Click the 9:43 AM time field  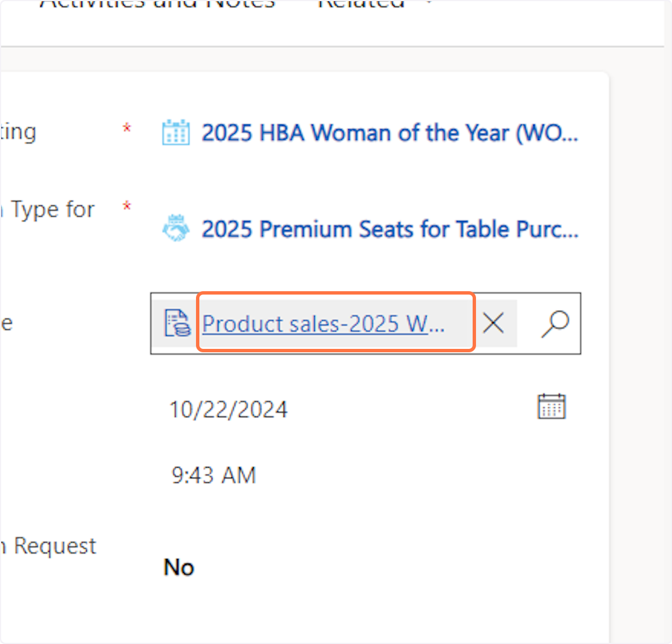tap(213, 475)
